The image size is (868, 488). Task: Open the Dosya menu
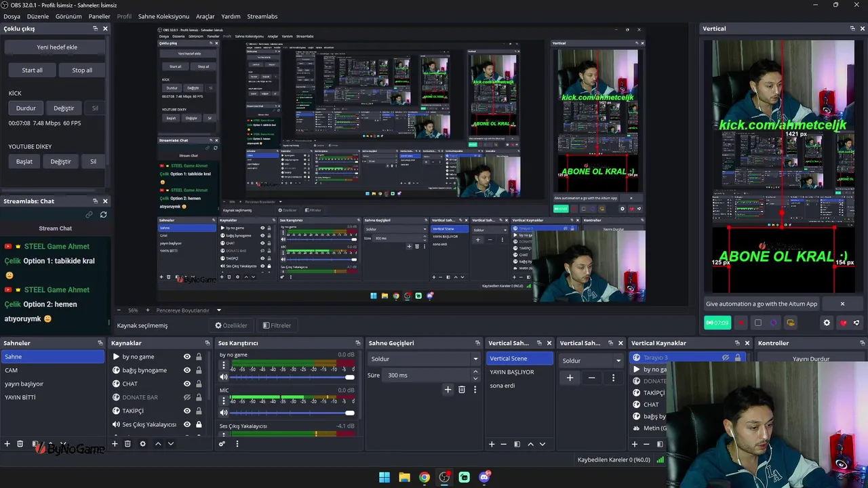pyautogui.click(x=12, y=16)
